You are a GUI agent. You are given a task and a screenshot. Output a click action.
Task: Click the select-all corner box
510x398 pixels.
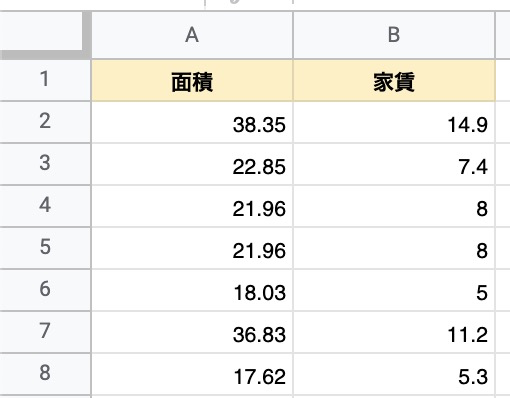(45, 35)
